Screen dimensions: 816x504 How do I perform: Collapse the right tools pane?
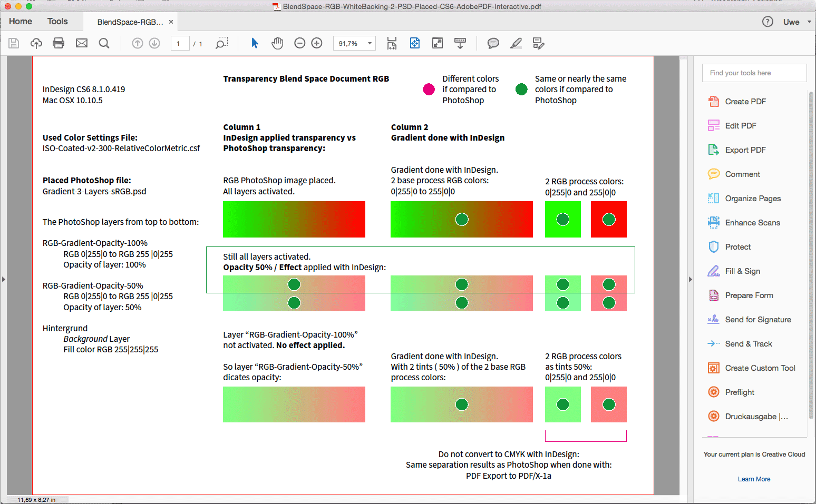[690, 279]
